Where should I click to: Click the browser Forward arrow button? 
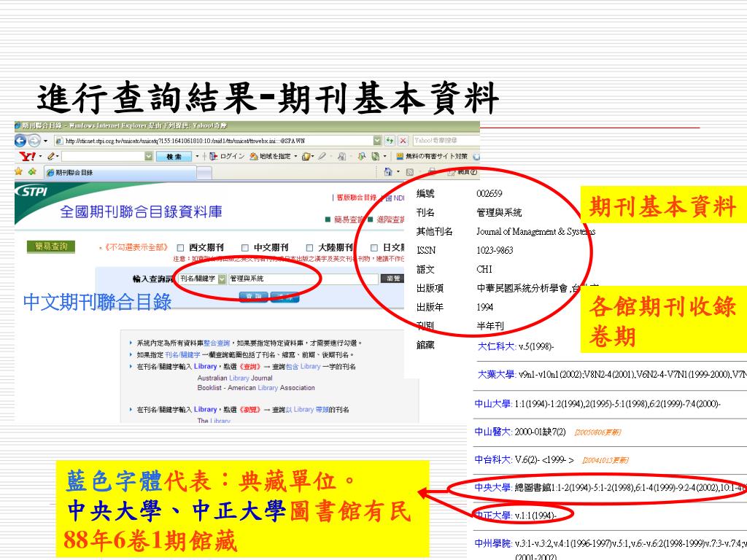[x=34, y=141]
